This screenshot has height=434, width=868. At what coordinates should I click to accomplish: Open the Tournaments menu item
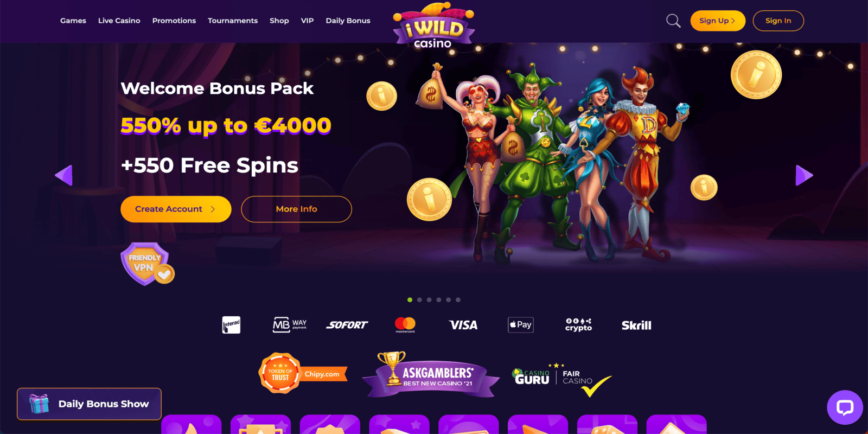(233, 21)
